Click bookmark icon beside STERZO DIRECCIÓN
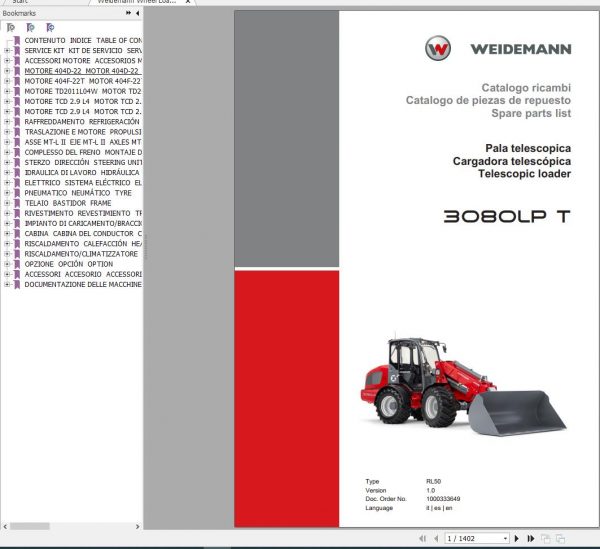Viewport: 600px width, 549px height. (x=17, y=163)
